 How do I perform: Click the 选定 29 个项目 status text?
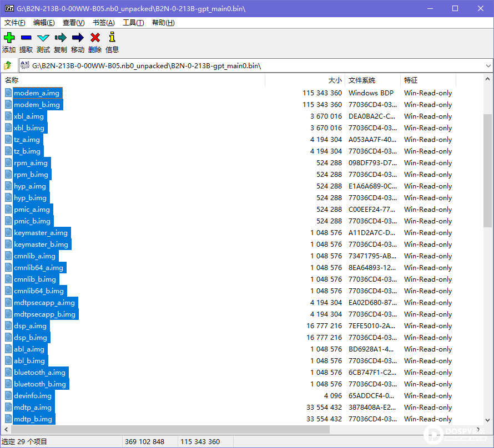(24, 442)
